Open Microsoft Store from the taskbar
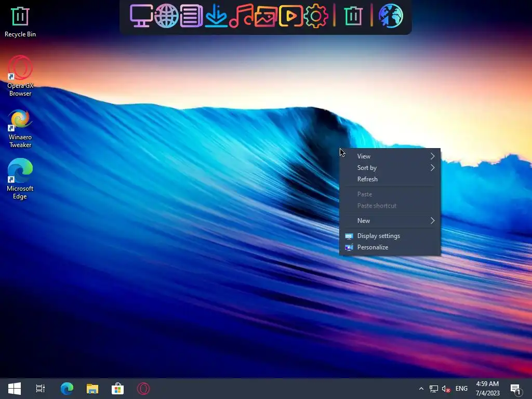Image resolution: width=532 pixels, height=399 pixels. pyautogui.click(x=118, y=389)
